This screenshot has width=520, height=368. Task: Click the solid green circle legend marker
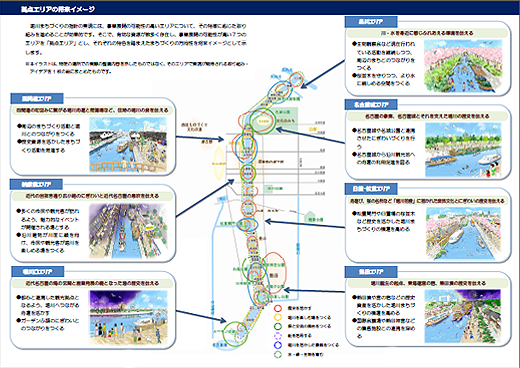pos(278,326)
